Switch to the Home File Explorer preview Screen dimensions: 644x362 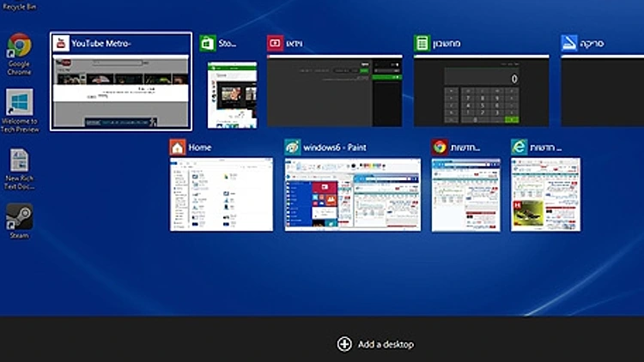tap(222, 195)
